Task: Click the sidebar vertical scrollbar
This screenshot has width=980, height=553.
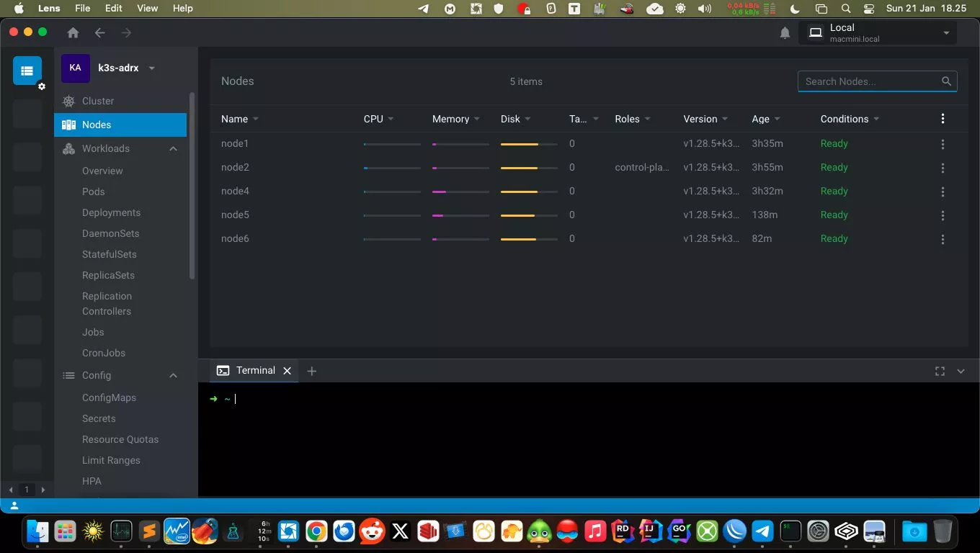Action: point(192,186)
